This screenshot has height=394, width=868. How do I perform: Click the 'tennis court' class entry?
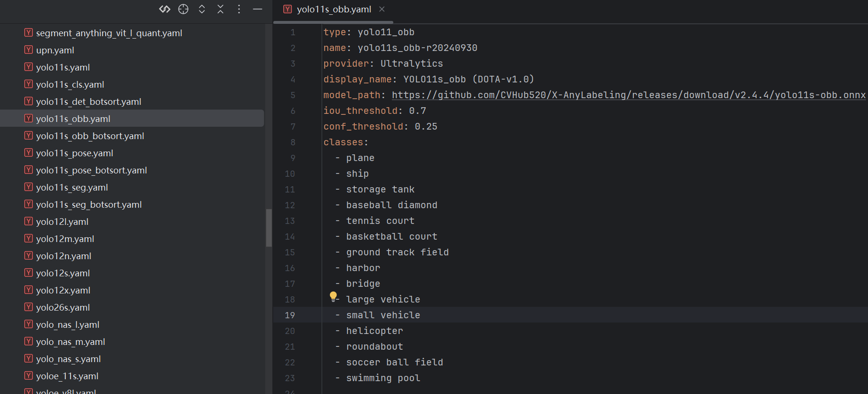(x=380, y=221)
